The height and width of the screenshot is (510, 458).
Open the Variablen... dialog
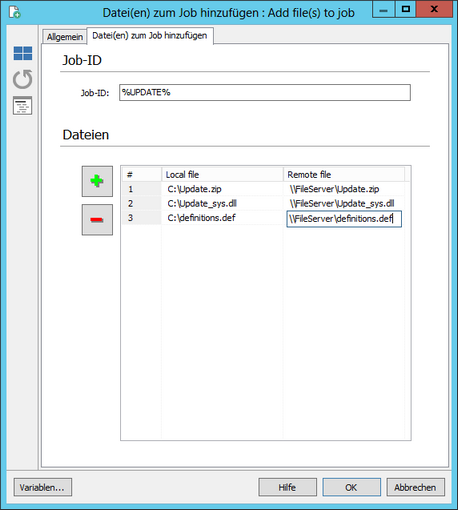click(x=43, y=487)
